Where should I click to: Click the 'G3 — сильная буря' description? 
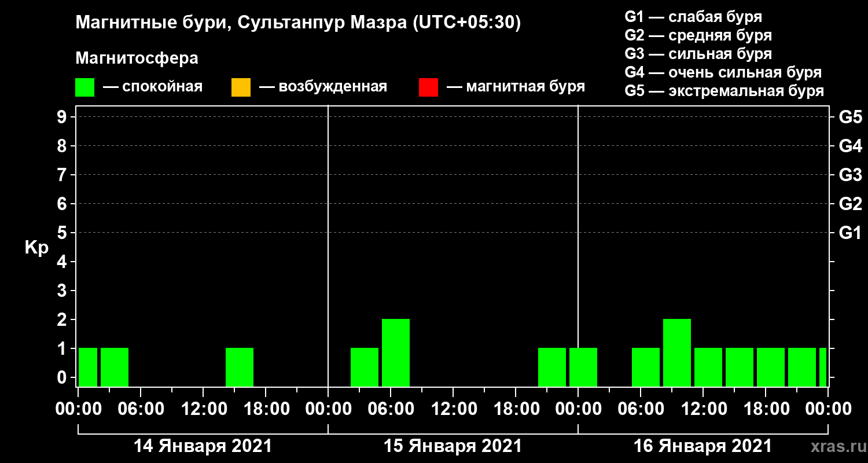tap(698, 54)
